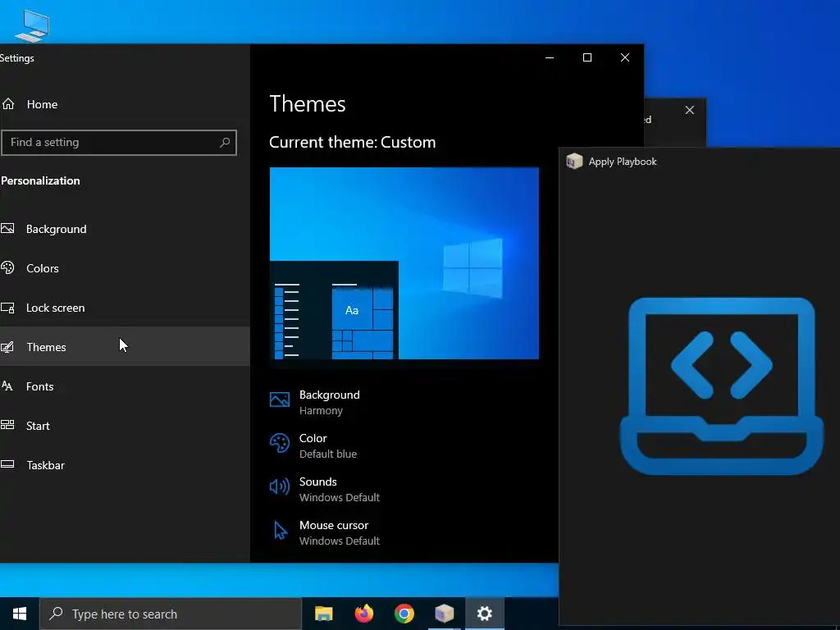840x630 pixels.
Task: Close the notification behind Settings window
Action: pos(689,110)
